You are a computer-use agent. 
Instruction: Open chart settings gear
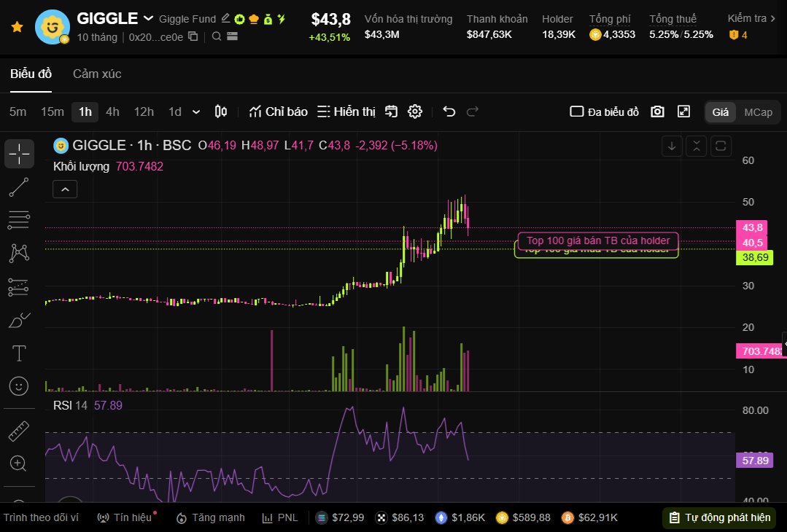414,112
